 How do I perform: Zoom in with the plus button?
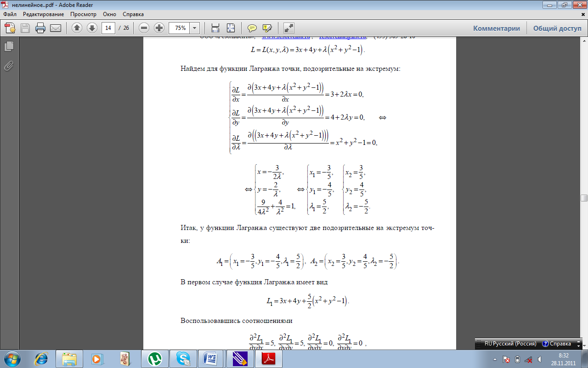coord(159,28)
